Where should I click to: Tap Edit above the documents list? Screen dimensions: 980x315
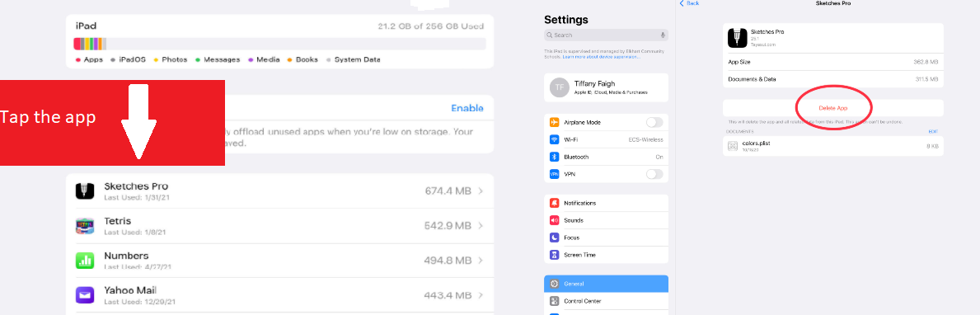coord(933,132)
